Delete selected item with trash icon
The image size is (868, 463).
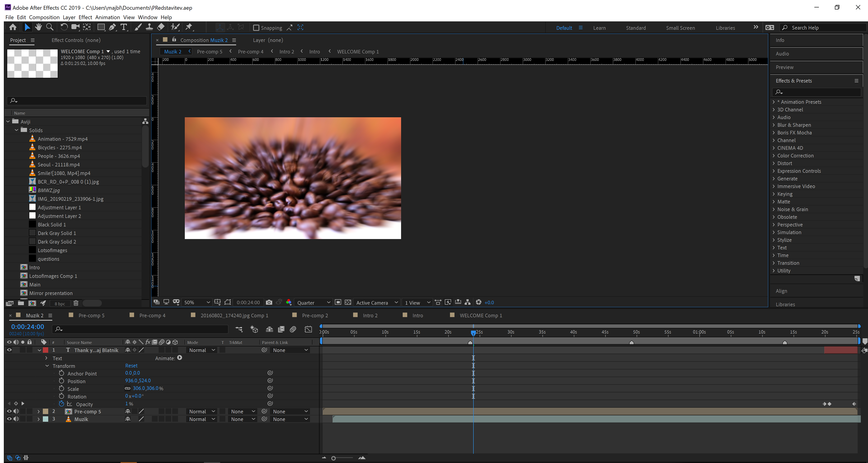tap(76, 303)
